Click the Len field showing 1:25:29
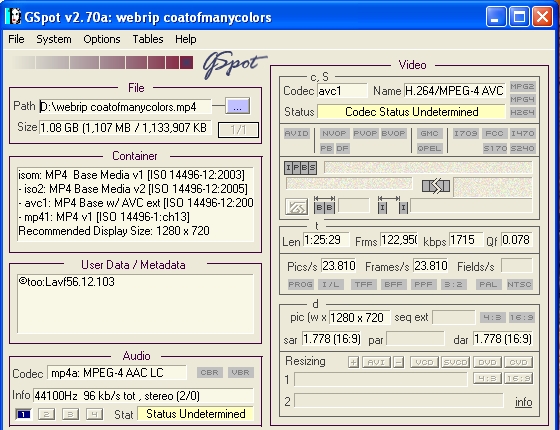560x430 pixels. (x=326, y=240)
